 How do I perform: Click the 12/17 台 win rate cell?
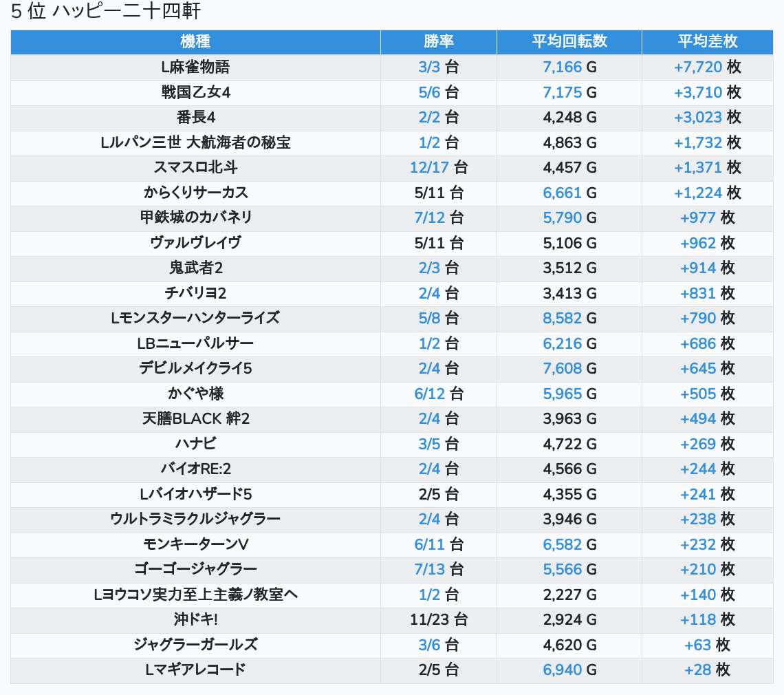coord(439,168)
